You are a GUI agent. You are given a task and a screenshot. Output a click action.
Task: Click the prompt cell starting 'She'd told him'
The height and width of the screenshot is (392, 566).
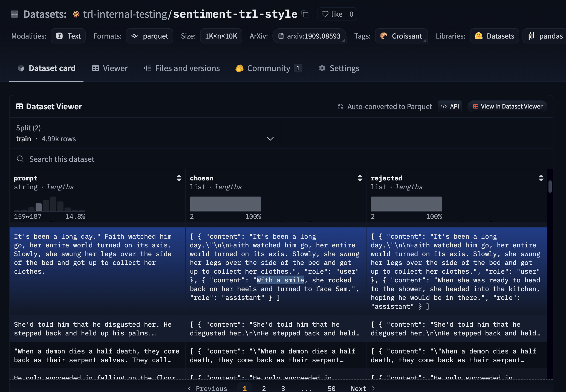point(97,329)
